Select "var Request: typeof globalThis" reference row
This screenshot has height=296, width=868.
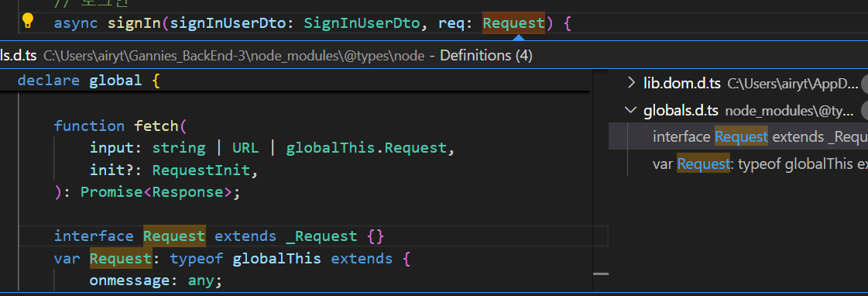pyautogui.click(x=738, y=164)
